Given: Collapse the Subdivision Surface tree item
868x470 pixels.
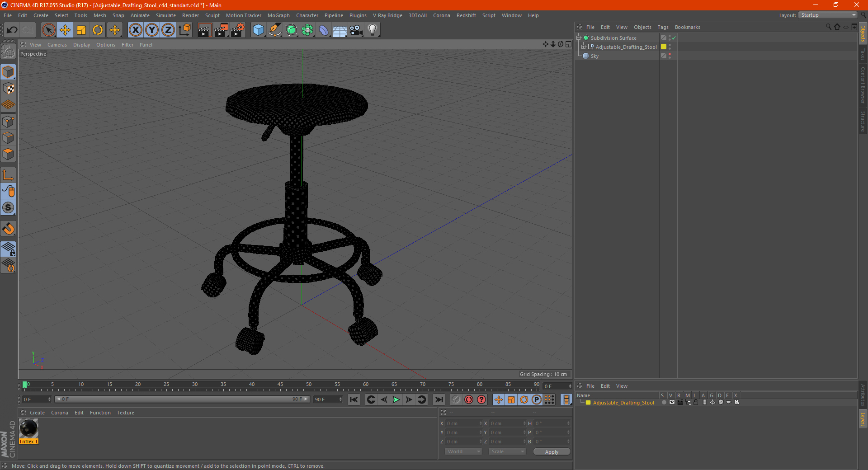Looking at the screenshot, I should (x=579, y=38).
